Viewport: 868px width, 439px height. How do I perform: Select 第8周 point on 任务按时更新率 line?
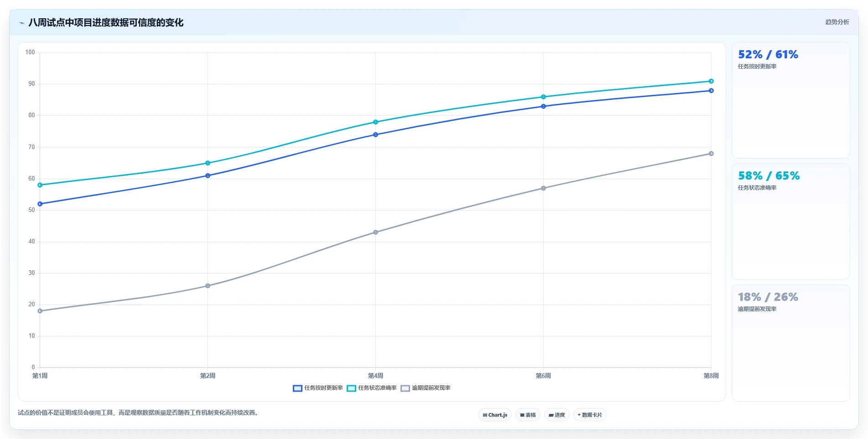711,91
